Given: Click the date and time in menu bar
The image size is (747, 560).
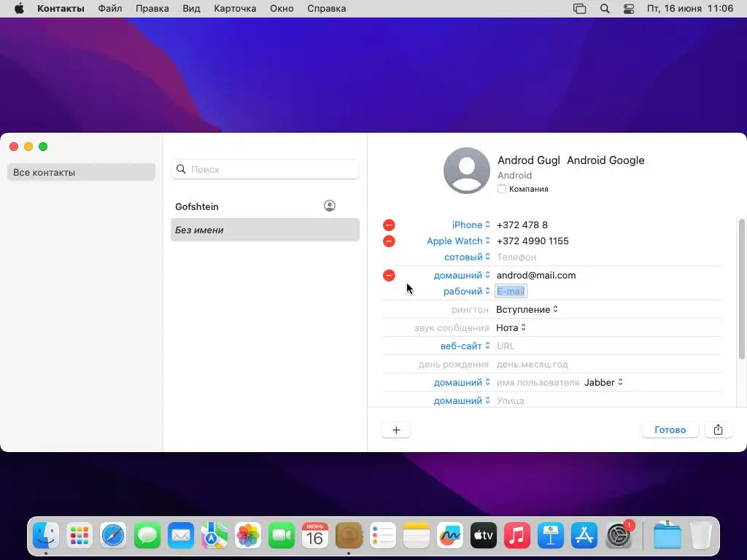Looking at the screenshot, I should [690, 9].
